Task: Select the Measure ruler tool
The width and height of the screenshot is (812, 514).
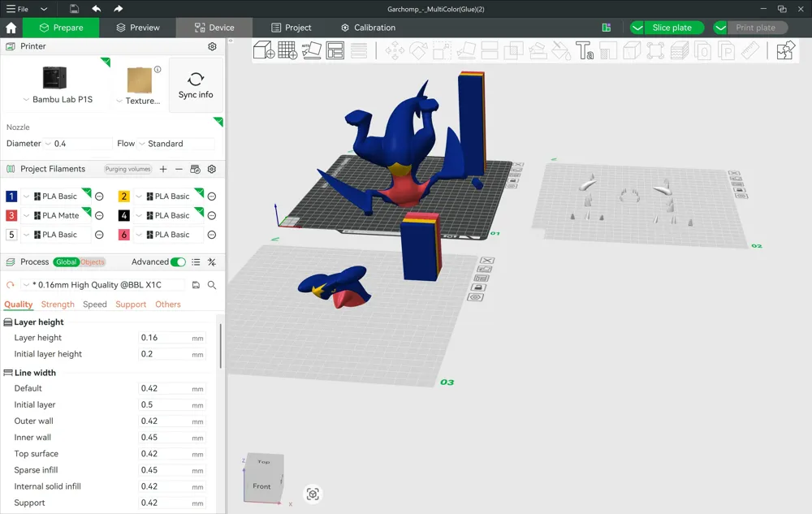Action: pyautogui.click(x=750, y=50)
